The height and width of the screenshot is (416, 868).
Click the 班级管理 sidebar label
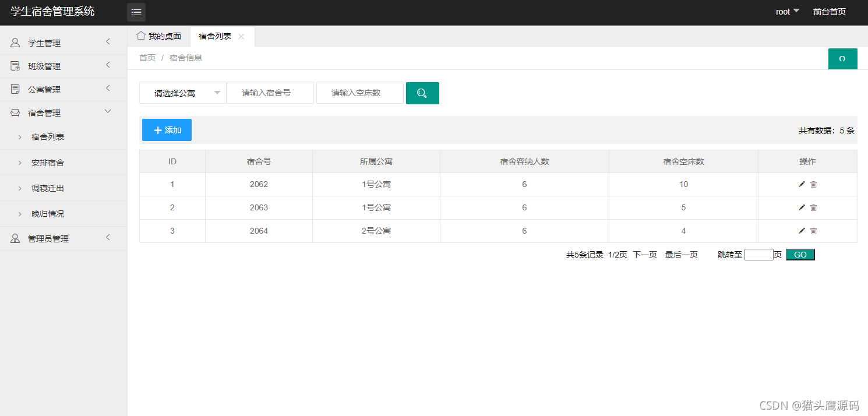click(x=44, y=66)
